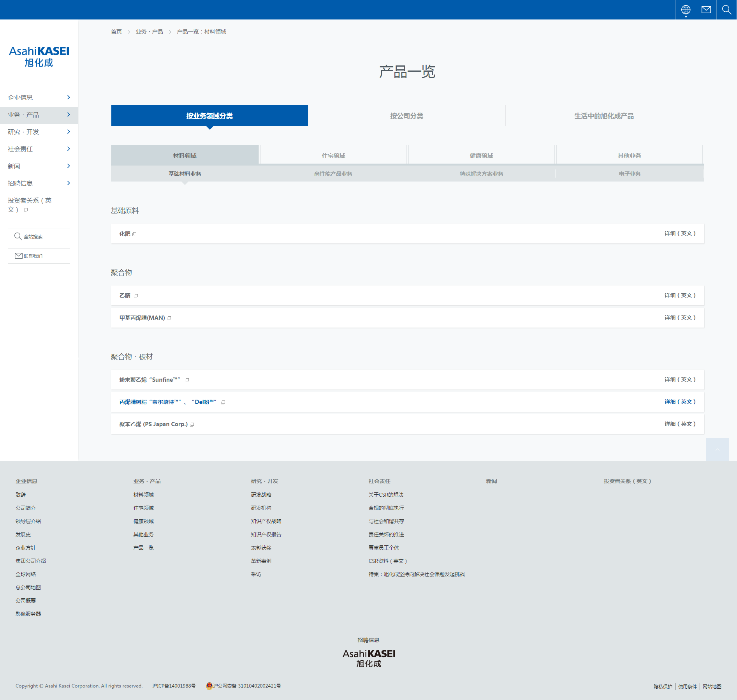This screenshot has height=700, width=737.
Task: Click external link icon beside PS Japan Corp.
Action: [192, 425]
